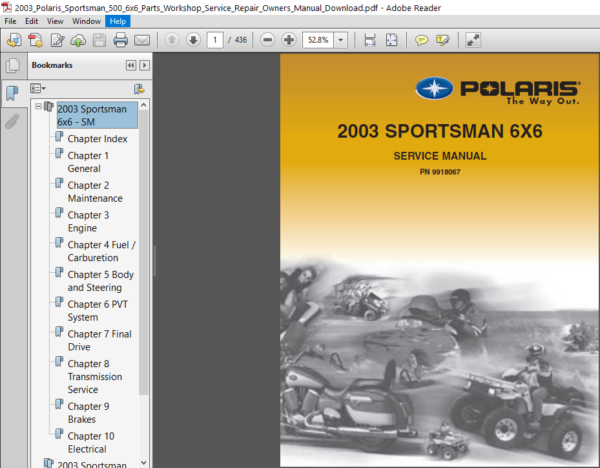
Task: Open the File menu
Action: point(10,21)
